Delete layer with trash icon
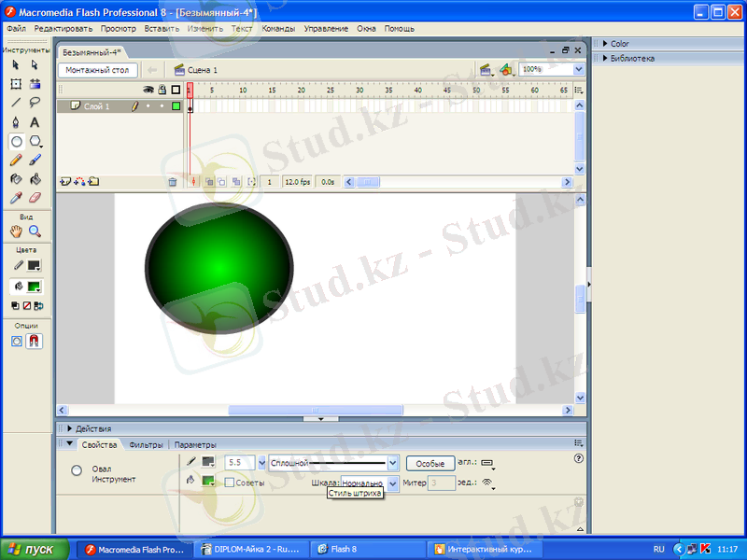 pos(173,182)
